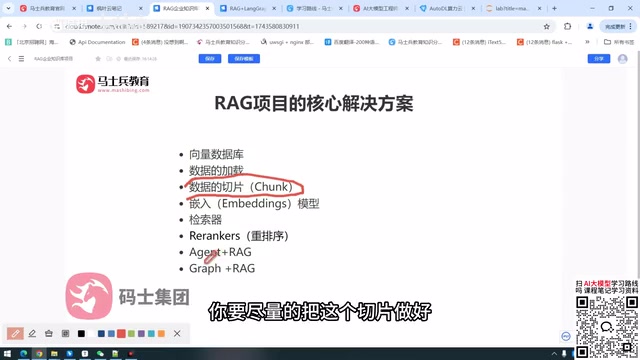Choose the red color swatch

point(121,333)
